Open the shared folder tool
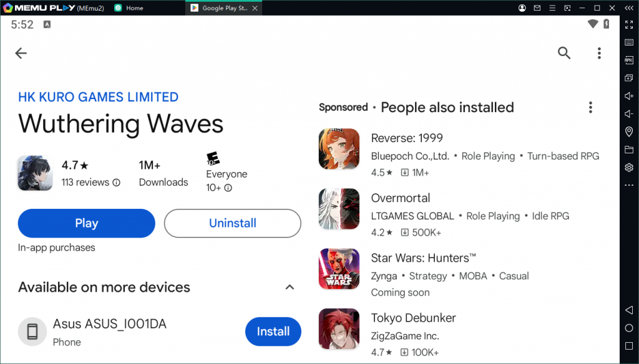 pos(629,150)
